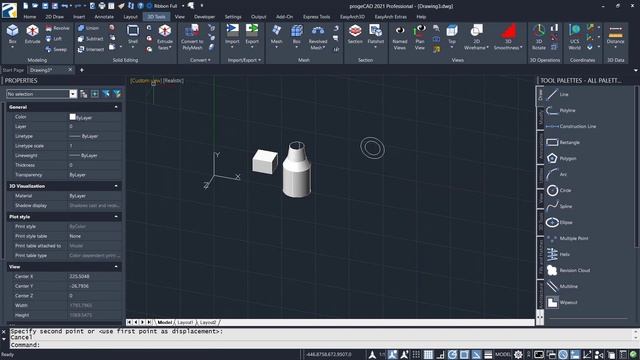The image size is (640, 360).
Task: Toggle grid display in status bar
Action: (x=428, y=355)
